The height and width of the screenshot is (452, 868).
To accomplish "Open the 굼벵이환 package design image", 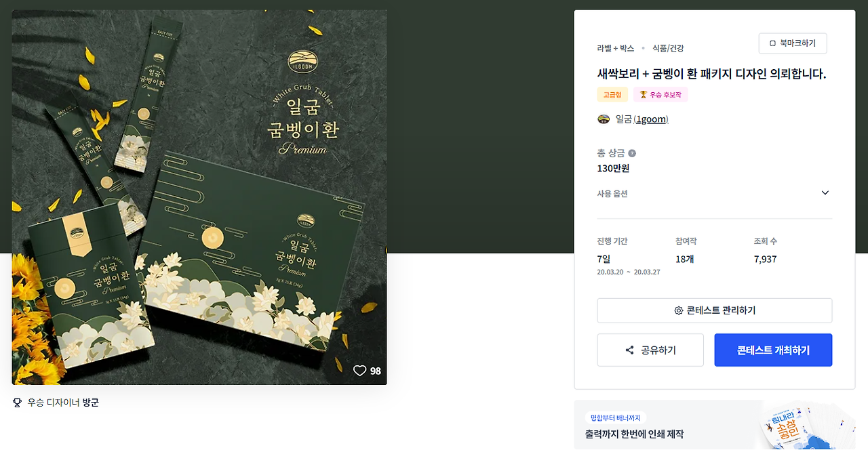I will pos(199,197).
